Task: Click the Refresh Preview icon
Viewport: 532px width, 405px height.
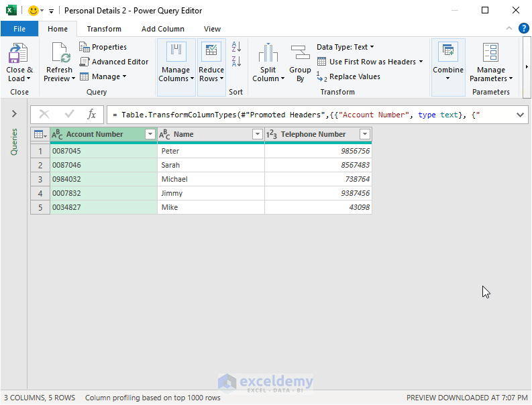Action: pos(61,53)
